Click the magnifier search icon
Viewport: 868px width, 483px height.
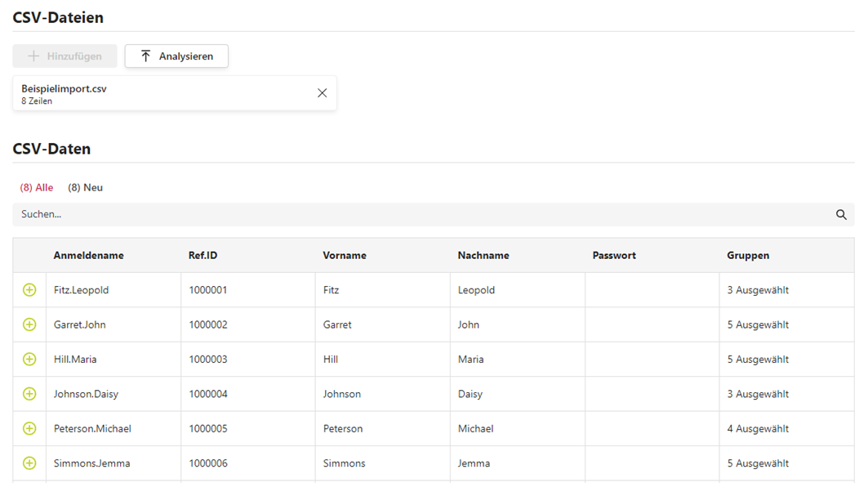click(841, 215)
